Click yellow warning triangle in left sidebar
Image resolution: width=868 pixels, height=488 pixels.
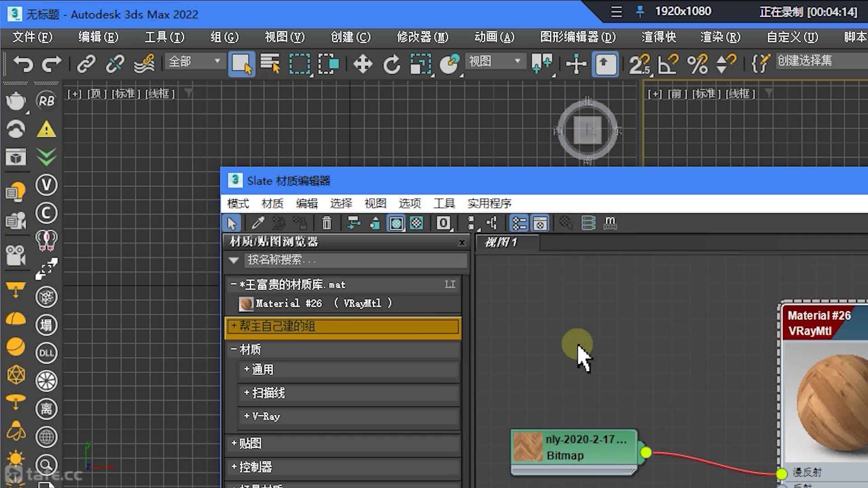46,130
